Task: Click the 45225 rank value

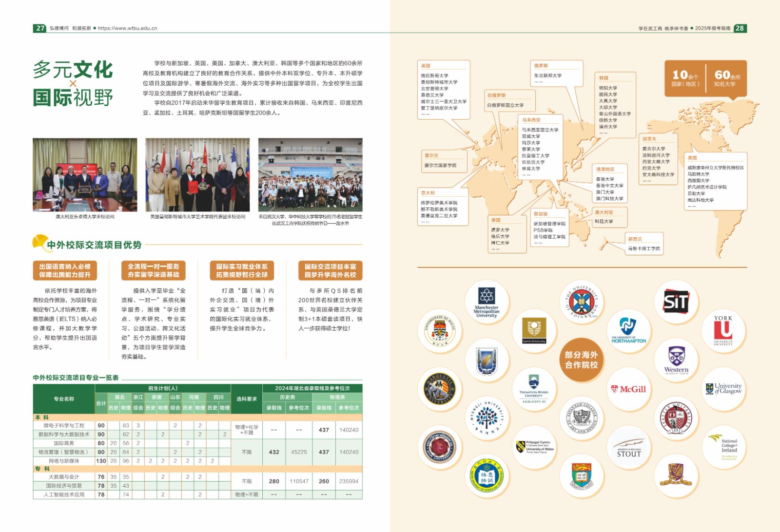Action: [x=299, y=452]
